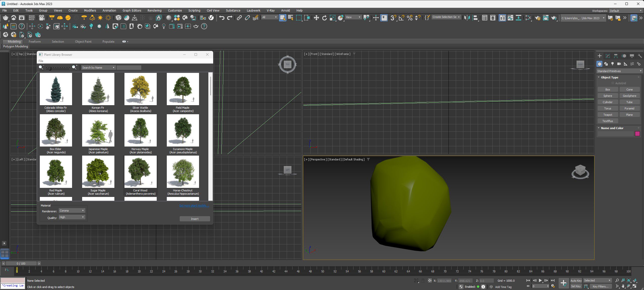The width and height of the screenshot is (644, 290).
Task: Expand the Standard Primitives dropdown
Action: click(x=619, y=71)
